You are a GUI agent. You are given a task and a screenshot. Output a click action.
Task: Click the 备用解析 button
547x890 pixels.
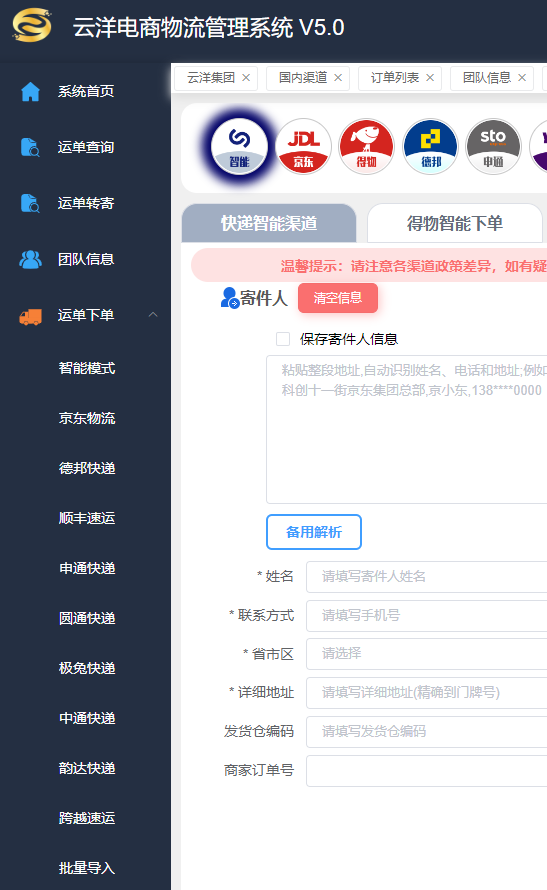point(314,532)
